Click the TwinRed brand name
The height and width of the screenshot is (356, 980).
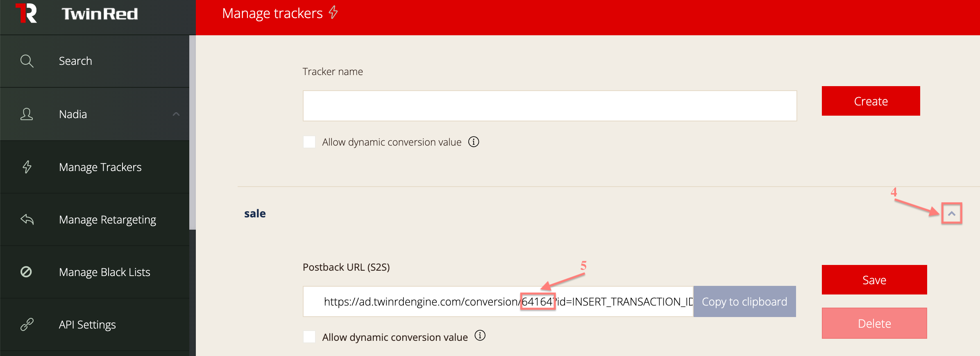[100, 14]
